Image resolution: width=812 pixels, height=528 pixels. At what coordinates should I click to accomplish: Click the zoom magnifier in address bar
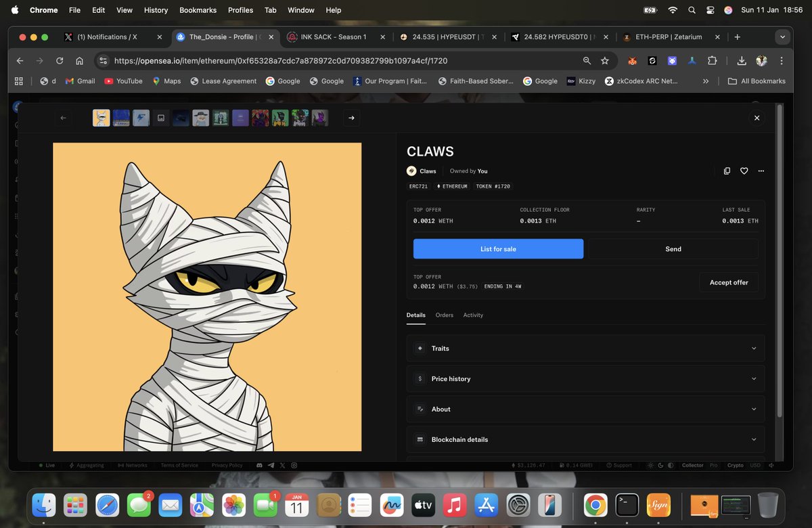587,61
